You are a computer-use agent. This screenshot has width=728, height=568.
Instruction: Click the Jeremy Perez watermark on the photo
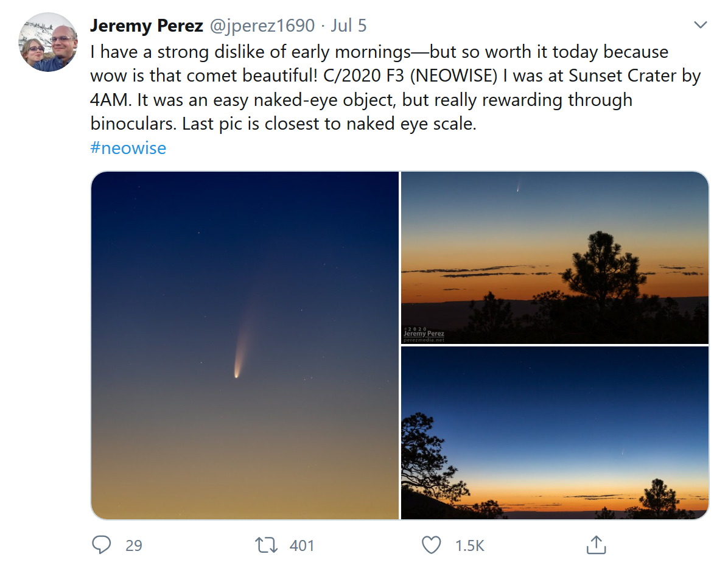coord(424,334)
